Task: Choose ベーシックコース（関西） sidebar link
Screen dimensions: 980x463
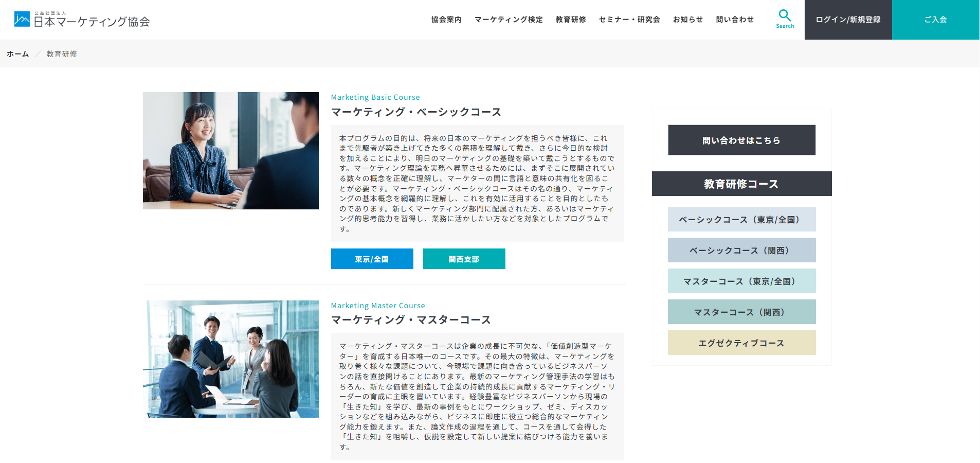Action: coord(741,250)
